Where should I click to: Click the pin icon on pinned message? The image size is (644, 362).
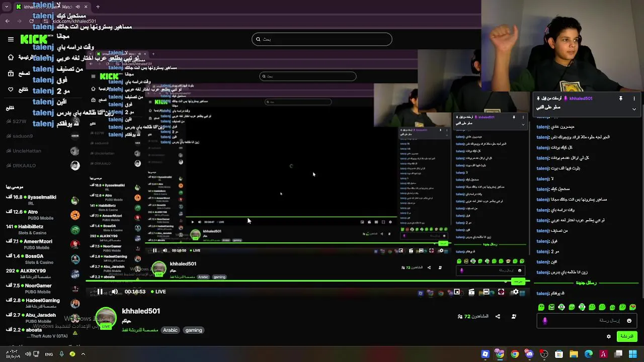[x=621, y=99]
